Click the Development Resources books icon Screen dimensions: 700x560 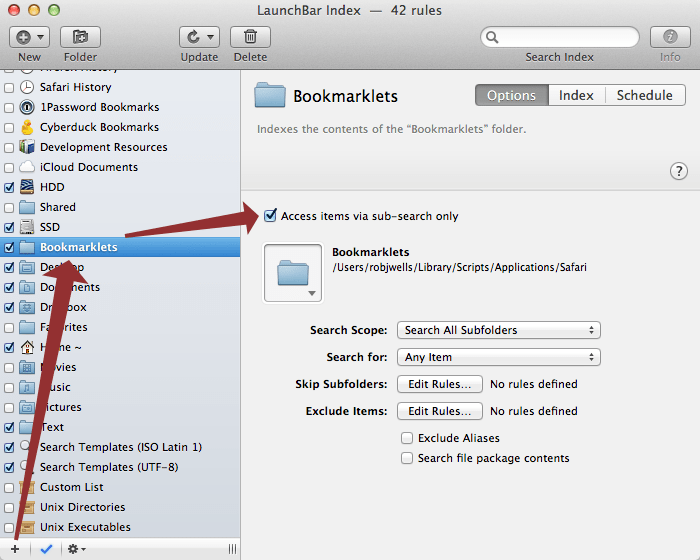(x=27, y=147)
